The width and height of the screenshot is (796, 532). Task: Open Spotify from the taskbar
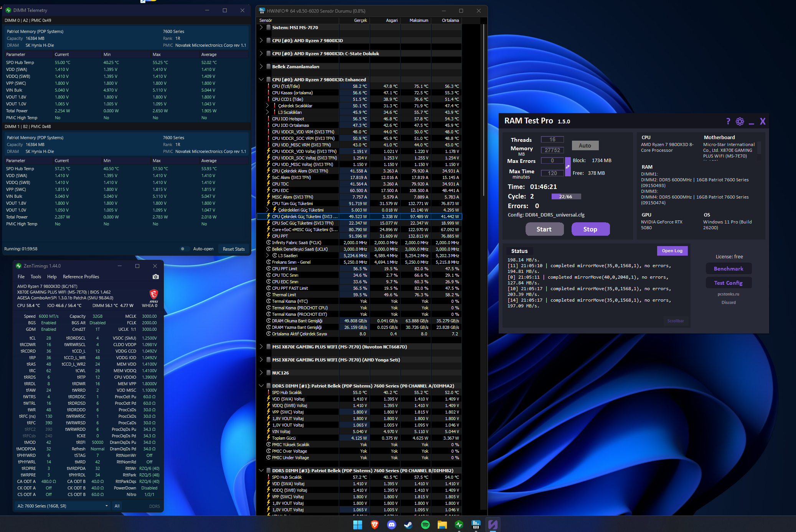[425, 525]
